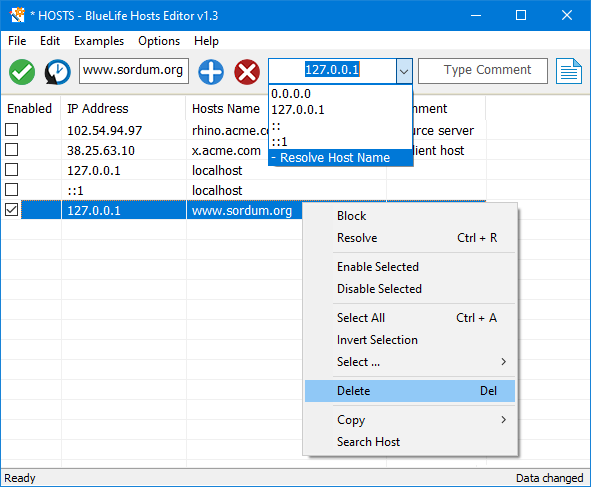Click the Ready status bar text

pos(20,478)
